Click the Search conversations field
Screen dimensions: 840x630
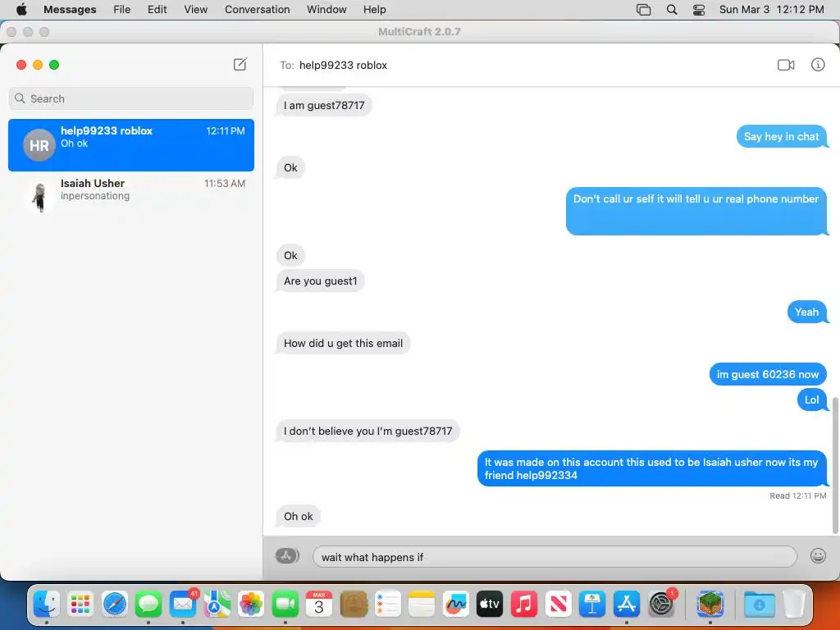131,98
